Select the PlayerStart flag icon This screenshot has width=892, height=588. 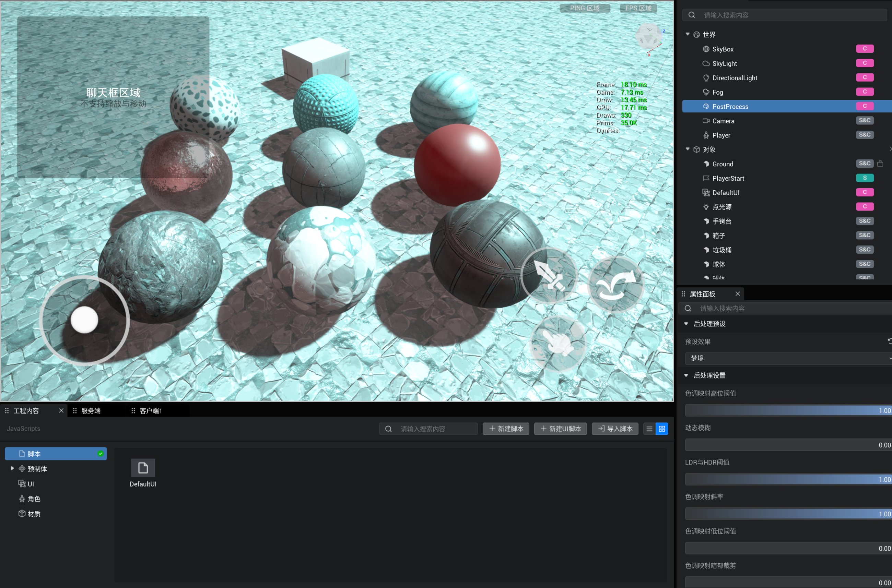[x=706, y=178]
